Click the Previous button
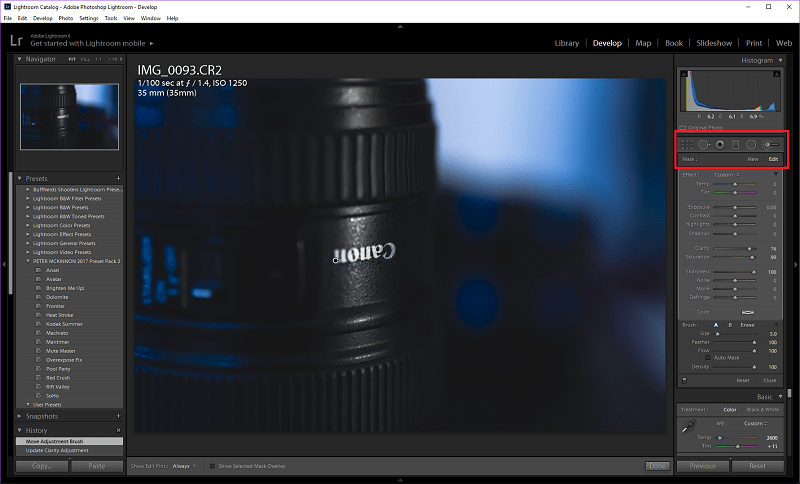The image size is (800, 484). coord(703,466)
